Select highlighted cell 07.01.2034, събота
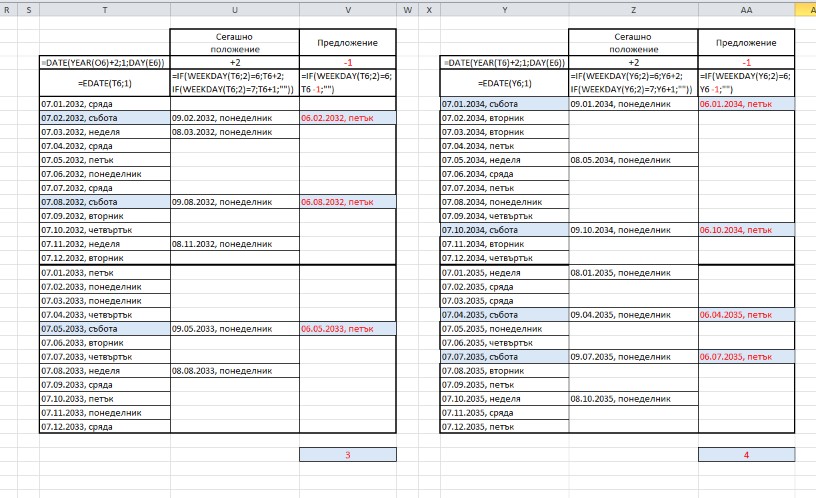This screenshot has height=498, width=816. click(x=504, y=104)
